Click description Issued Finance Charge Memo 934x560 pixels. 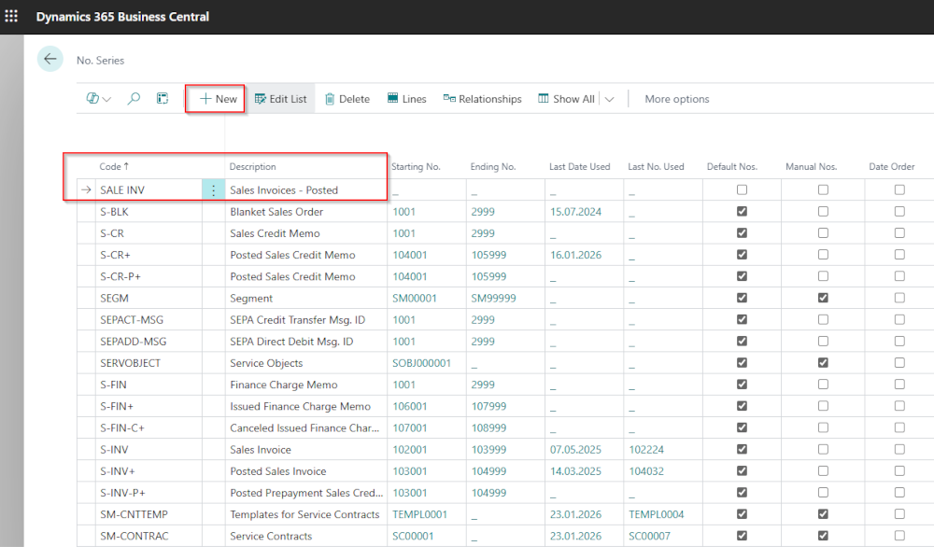coord(300,406)
